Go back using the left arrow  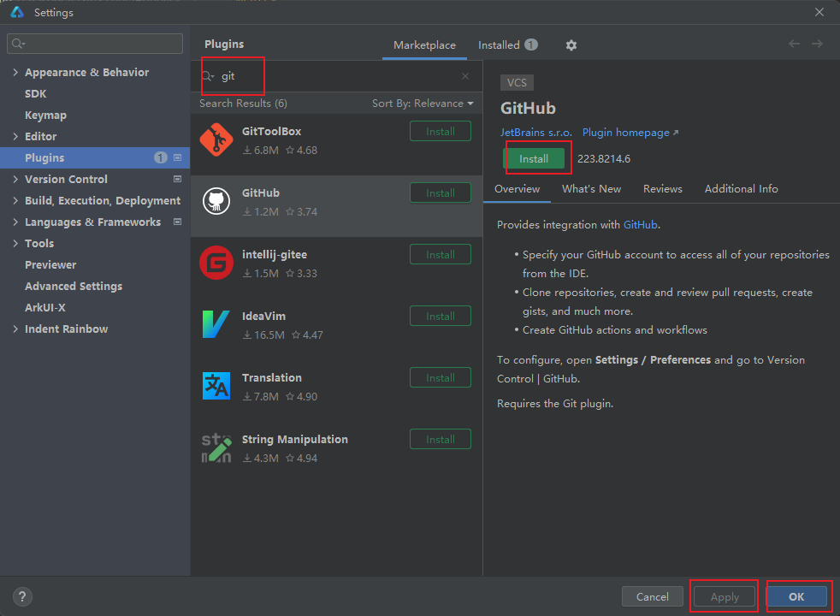794,44
